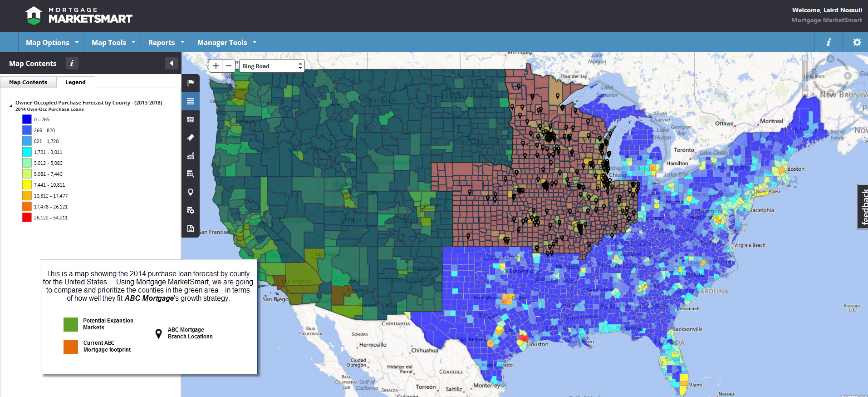Click the 2014 Own-Occ Purchase Loans label

[49, 109]
